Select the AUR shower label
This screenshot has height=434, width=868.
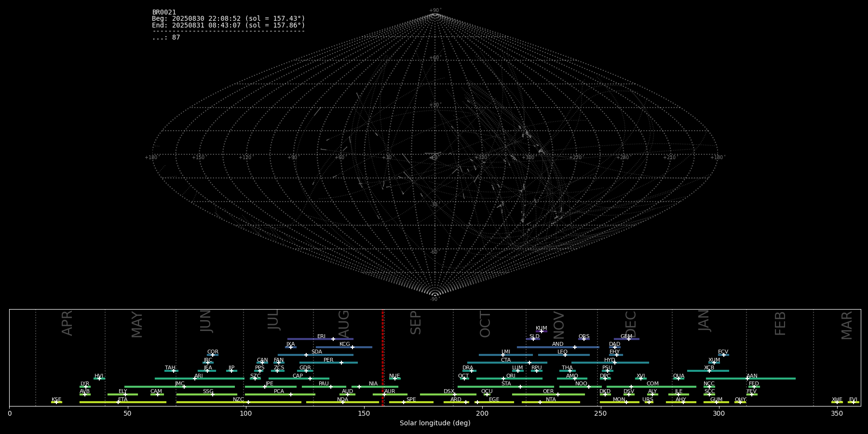pos(390,392)
